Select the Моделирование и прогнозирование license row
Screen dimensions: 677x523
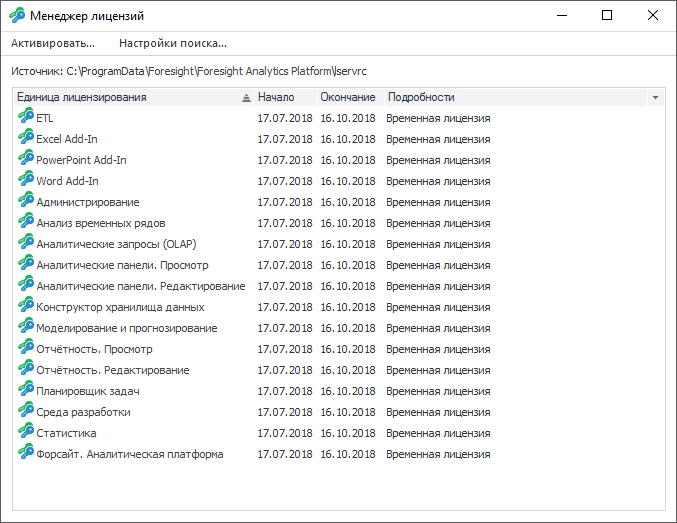pyautogui.click(x=126, y=328)
